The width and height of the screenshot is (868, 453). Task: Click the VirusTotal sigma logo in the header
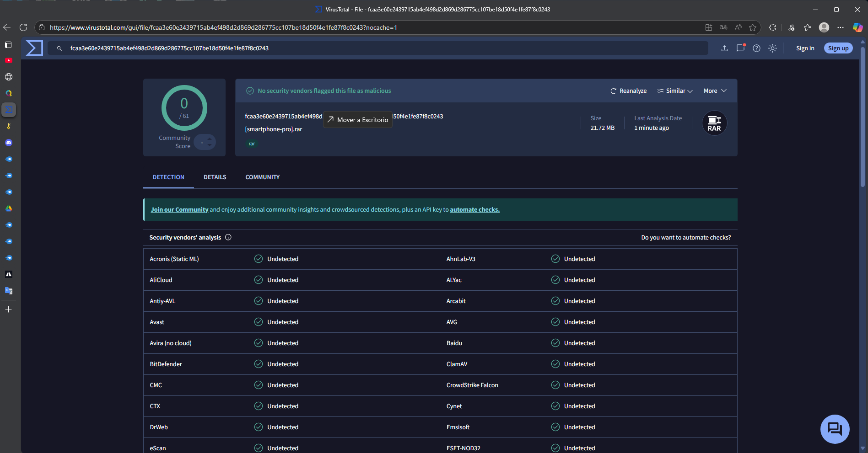[x=34, y=48]
